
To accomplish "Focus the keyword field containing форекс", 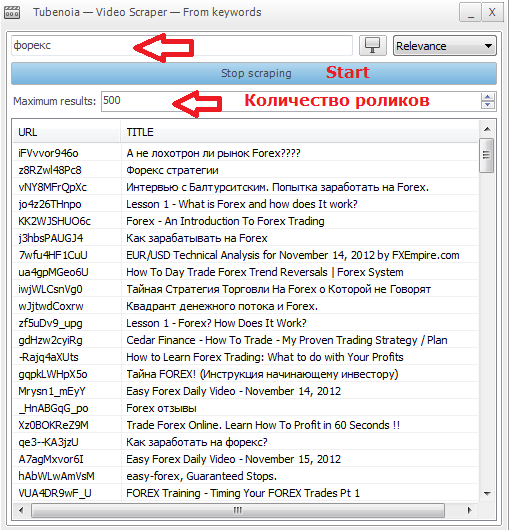I will (x=182, y=45).
